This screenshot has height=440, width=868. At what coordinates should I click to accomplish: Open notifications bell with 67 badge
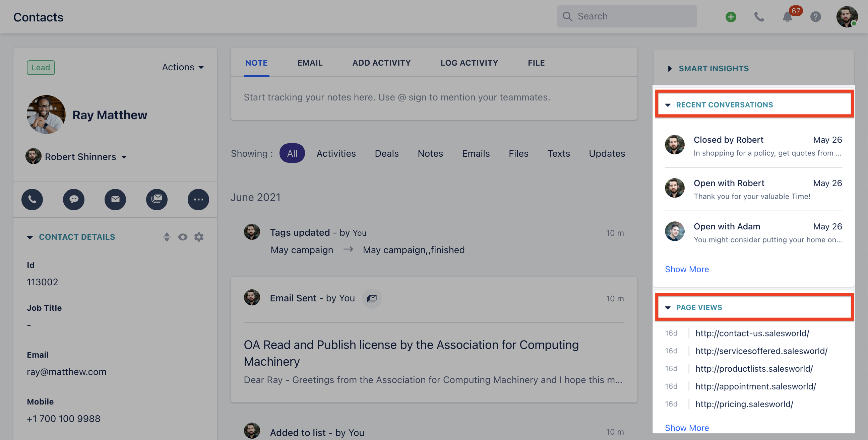click(x=787, y=17)
